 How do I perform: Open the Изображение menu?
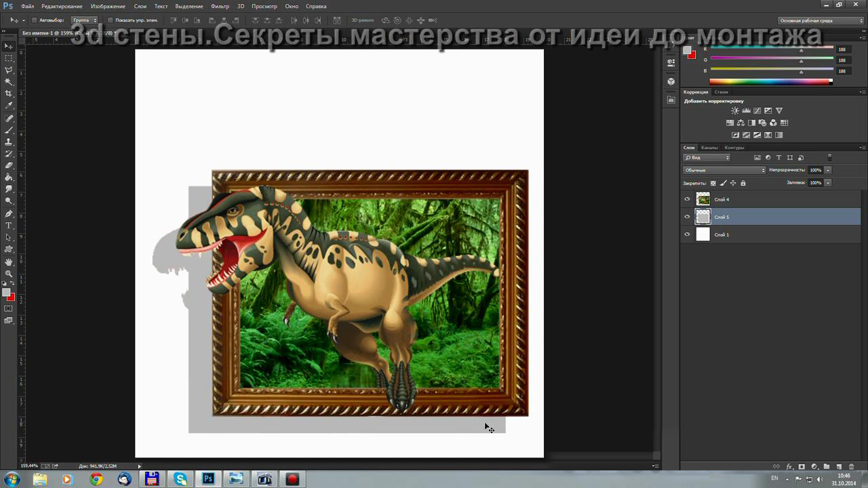coord(108,6)
